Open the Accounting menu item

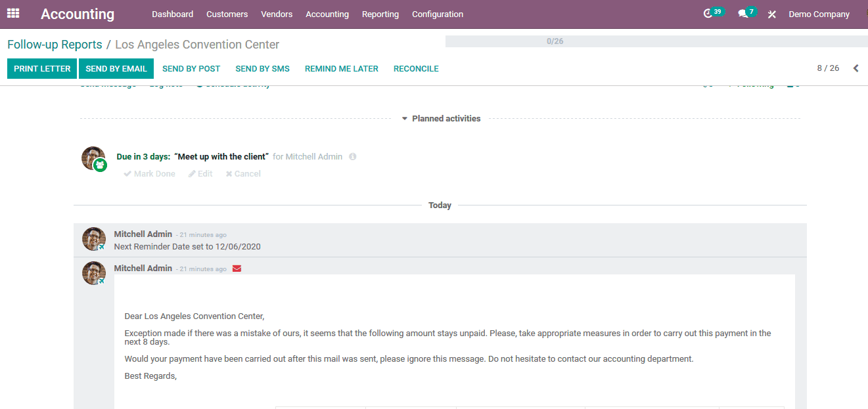[327, 14]
